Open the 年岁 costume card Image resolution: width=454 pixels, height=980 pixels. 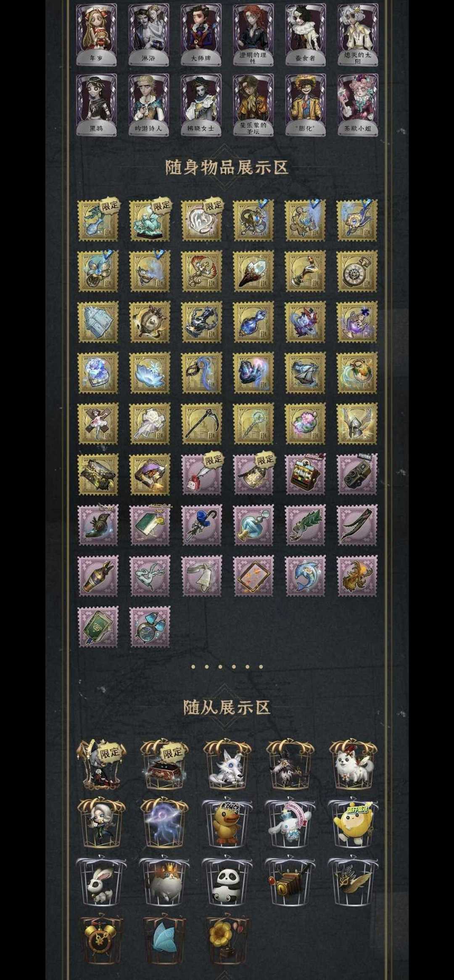[x=96, y=35]
